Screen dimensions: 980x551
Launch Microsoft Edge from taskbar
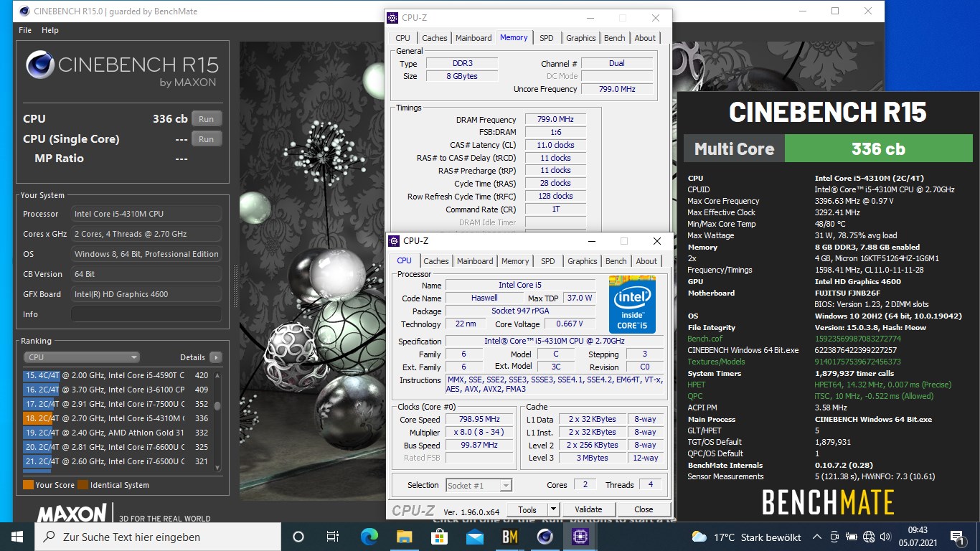(369, 537)
